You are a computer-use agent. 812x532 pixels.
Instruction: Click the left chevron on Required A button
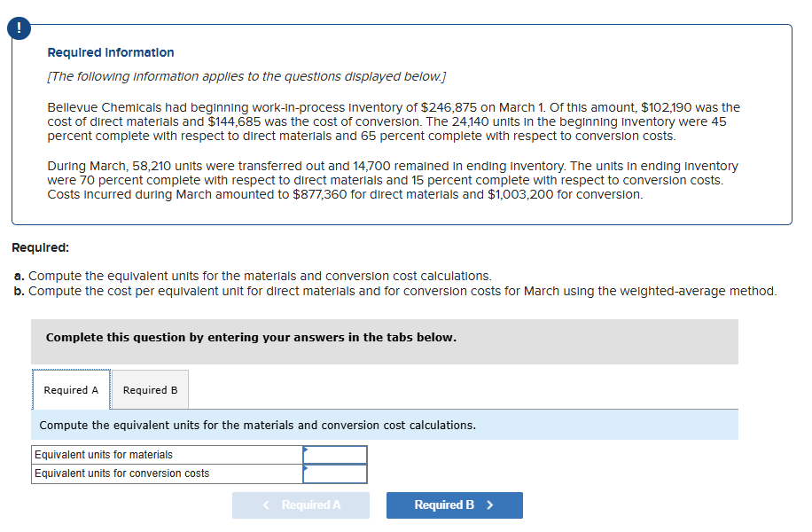point(267,505)
